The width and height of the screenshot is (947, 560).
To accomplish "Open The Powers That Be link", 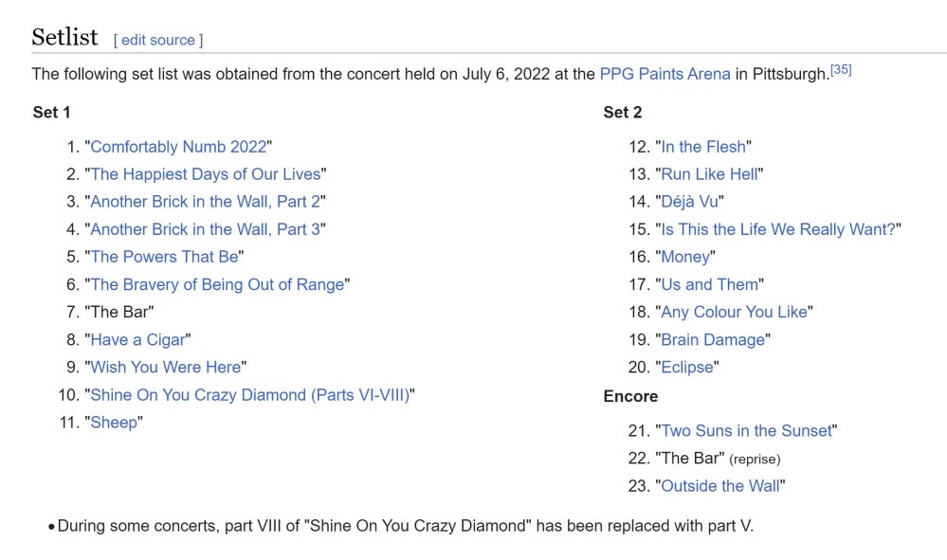I will pyautogui.click(x=164, y=257).
